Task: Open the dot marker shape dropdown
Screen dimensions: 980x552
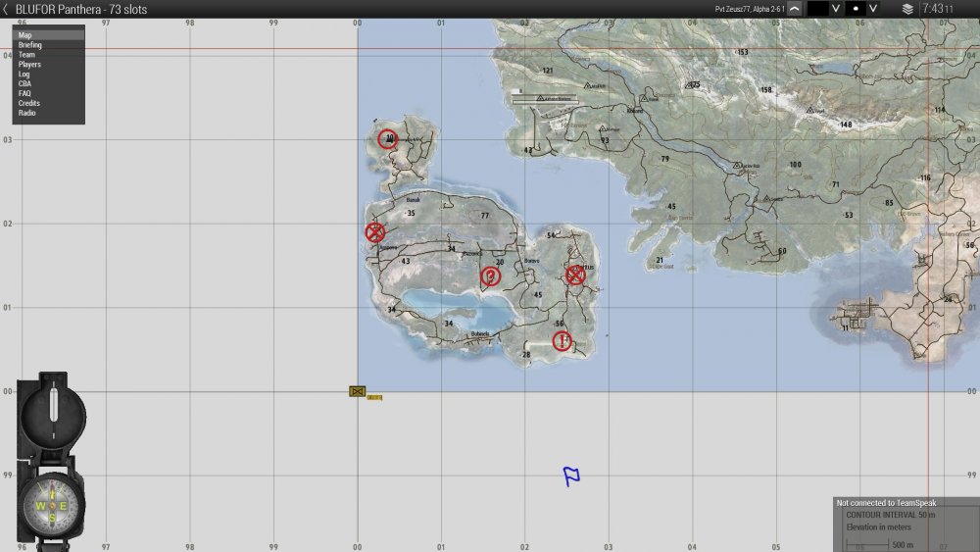Action: [872, 8]
